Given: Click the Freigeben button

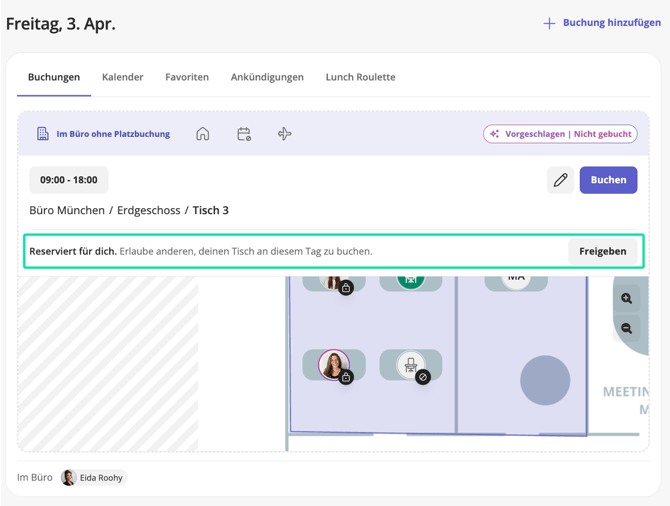Looking at the screenshot, I should 602,251.
